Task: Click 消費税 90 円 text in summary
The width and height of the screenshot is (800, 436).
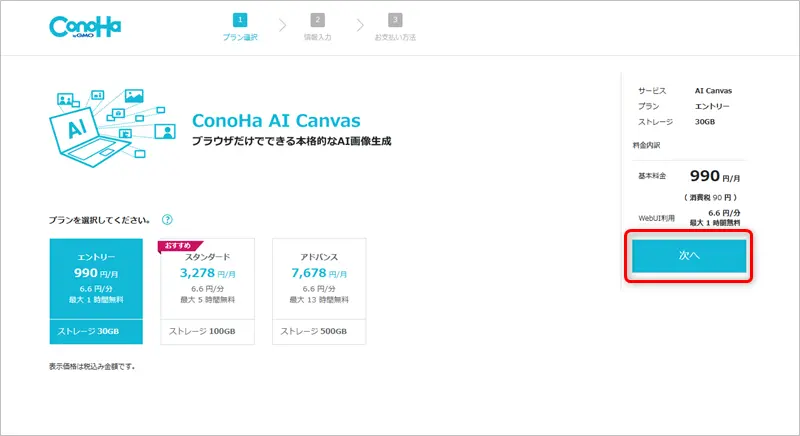Action: click(710, 197)
